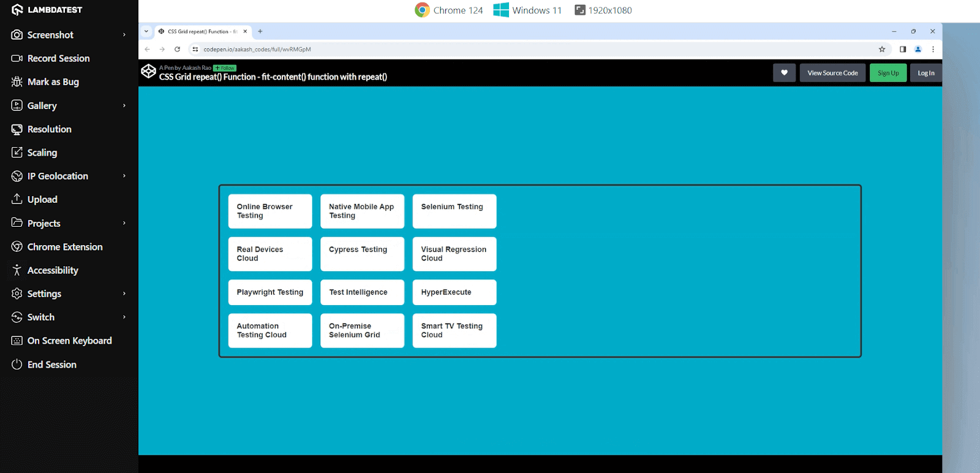Click the Visual Regression Cloud card

454,254
